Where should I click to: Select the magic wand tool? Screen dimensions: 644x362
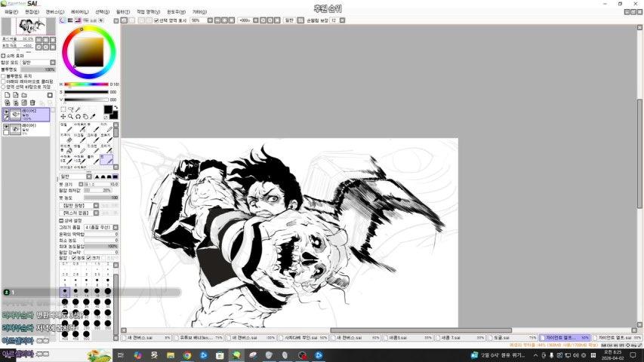(78, 109)
